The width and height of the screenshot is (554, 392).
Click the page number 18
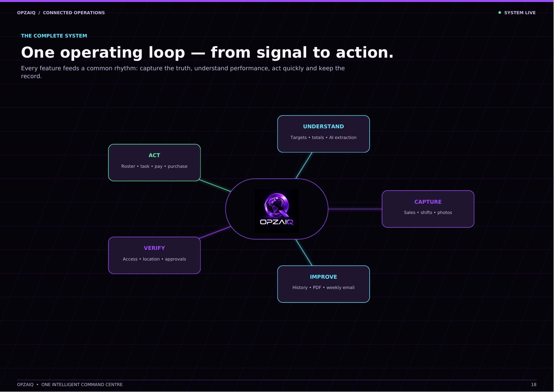533,384
